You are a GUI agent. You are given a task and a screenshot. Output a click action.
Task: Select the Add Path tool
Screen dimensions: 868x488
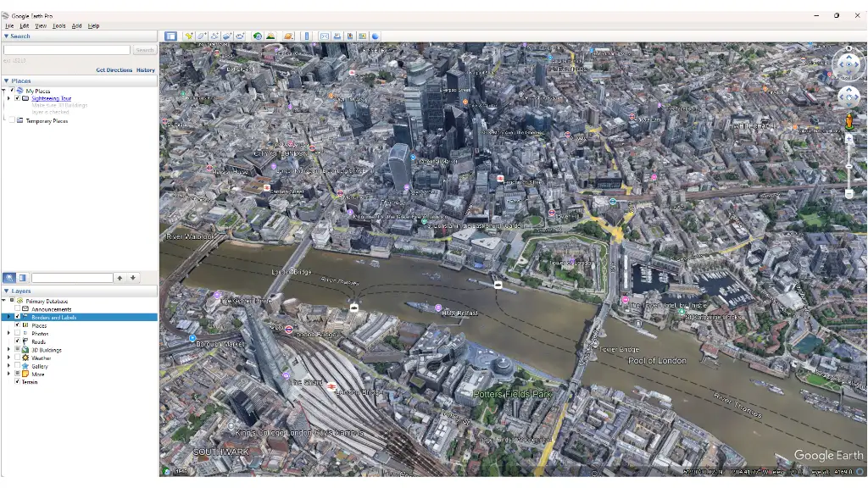[214, 36]
